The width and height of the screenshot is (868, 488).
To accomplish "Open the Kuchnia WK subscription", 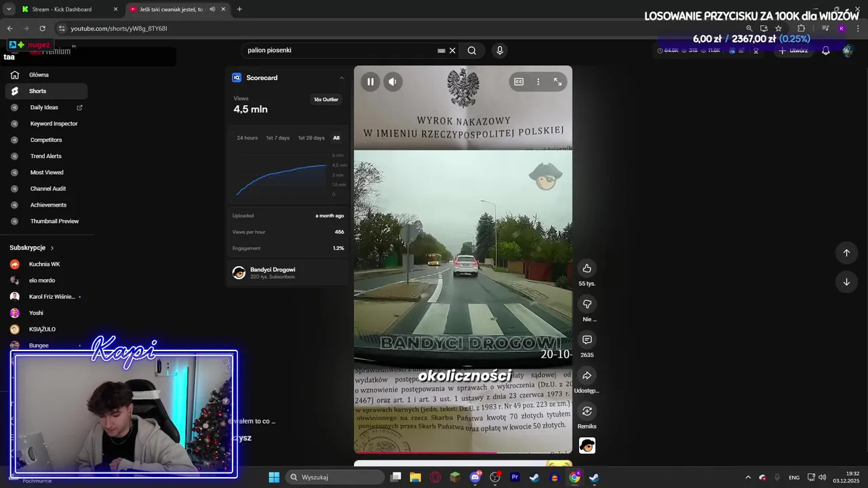I will coord(46,264).
